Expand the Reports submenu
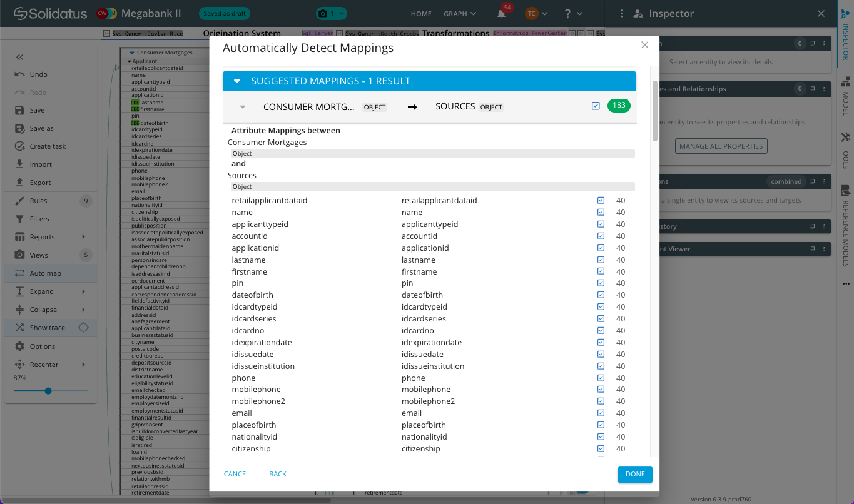854x504 pixels. [84, 237]
